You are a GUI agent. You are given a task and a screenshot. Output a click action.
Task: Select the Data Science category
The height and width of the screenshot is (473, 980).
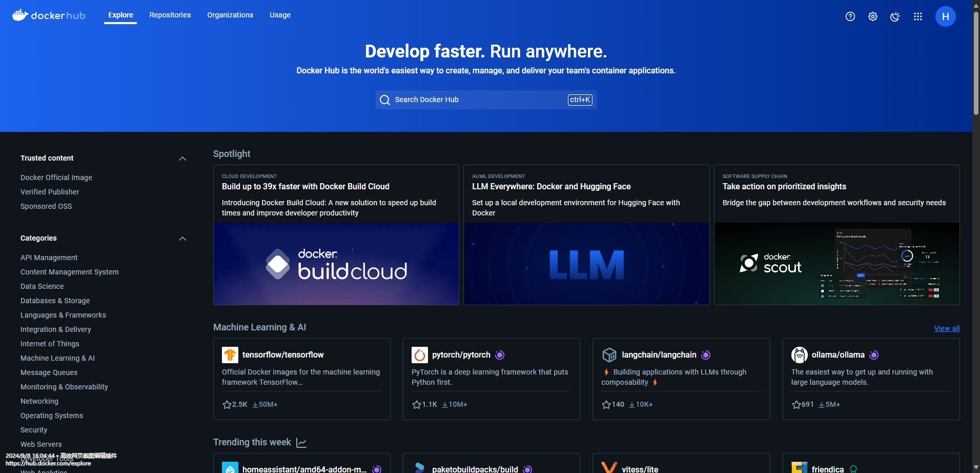(x=42, y=286)
